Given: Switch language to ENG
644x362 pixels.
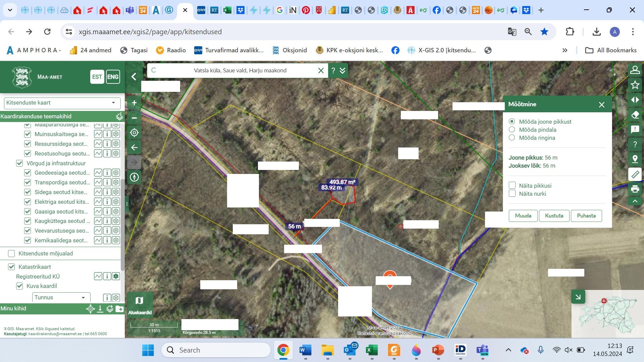Looking at the screenshot, I should click(113, 77).
